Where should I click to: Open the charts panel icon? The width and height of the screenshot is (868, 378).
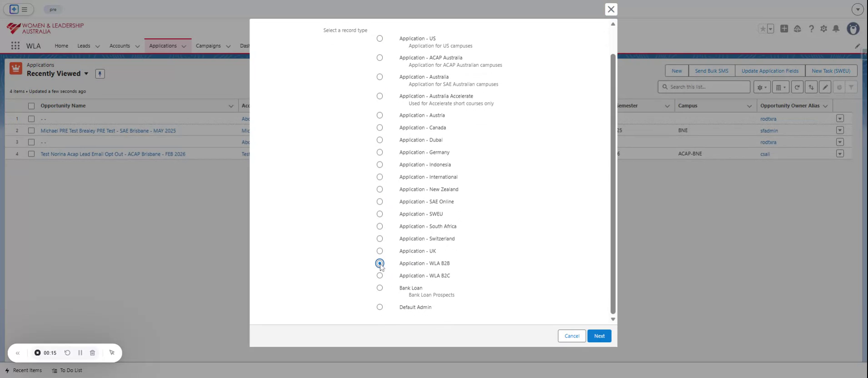839,87
